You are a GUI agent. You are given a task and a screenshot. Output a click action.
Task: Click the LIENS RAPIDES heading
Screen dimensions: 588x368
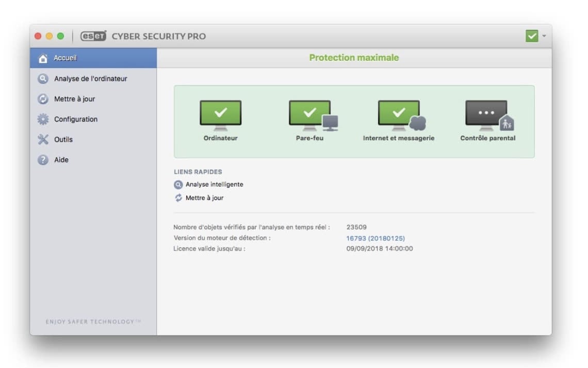[x=198, y=172]
